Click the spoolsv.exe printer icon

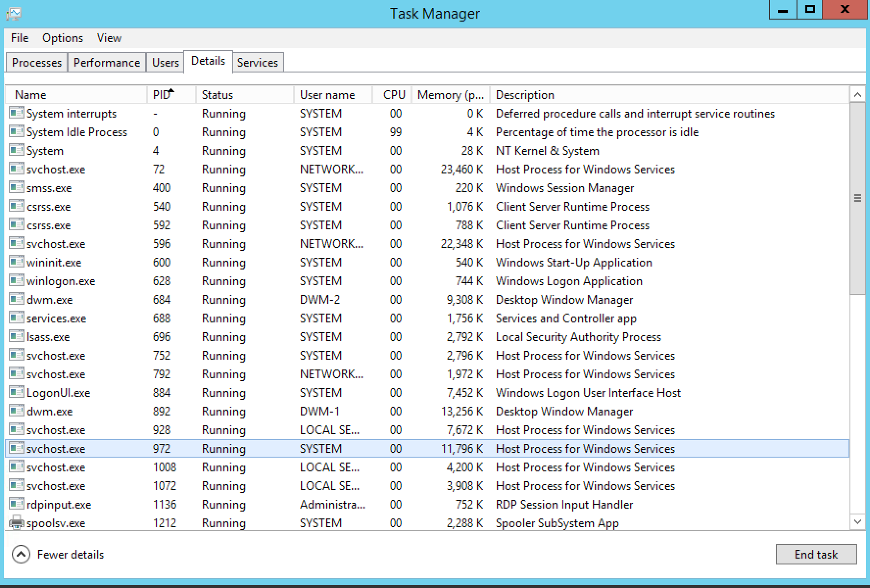pyautogui.click(x=15, y=523)
